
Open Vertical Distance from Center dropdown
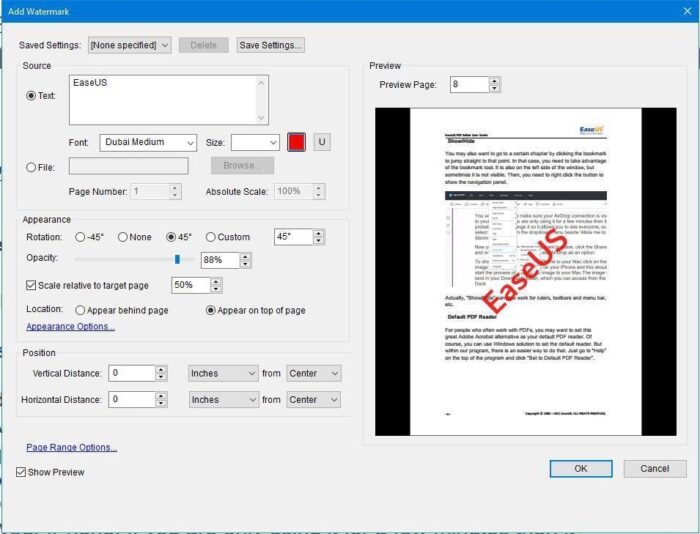[313, 373]
